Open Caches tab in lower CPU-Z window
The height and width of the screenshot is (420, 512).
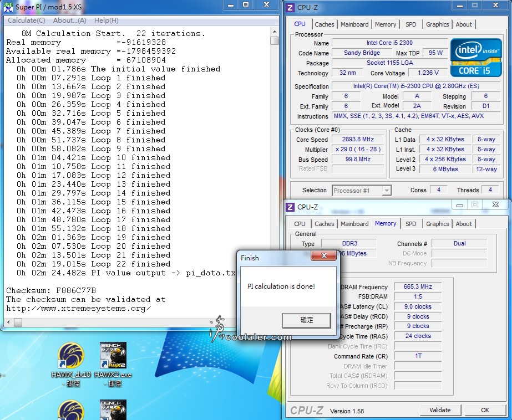(325, 224)
